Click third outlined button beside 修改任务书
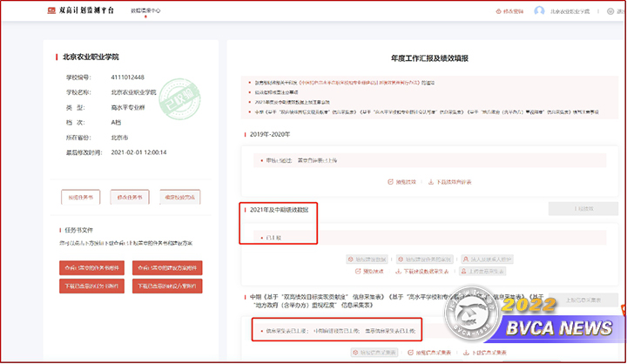Screen dimensions: 627x364 tap(180, 196)
